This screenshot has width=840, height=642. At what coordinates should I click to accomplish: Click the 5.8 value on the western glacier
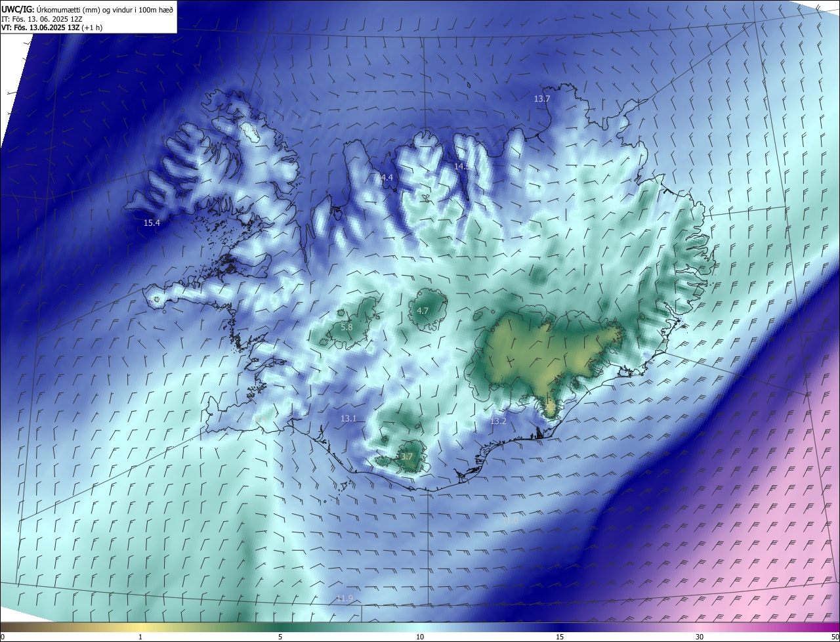[347, 327]
